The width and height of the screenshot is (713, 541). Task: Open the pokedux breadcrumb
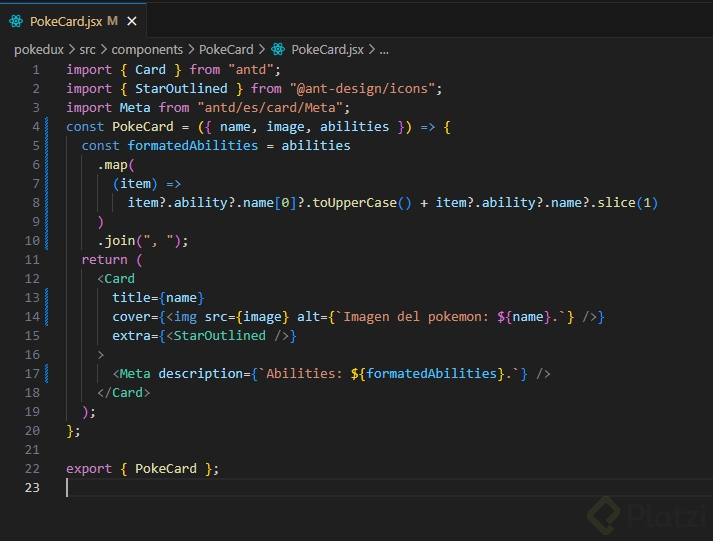[x=39, y=50]
